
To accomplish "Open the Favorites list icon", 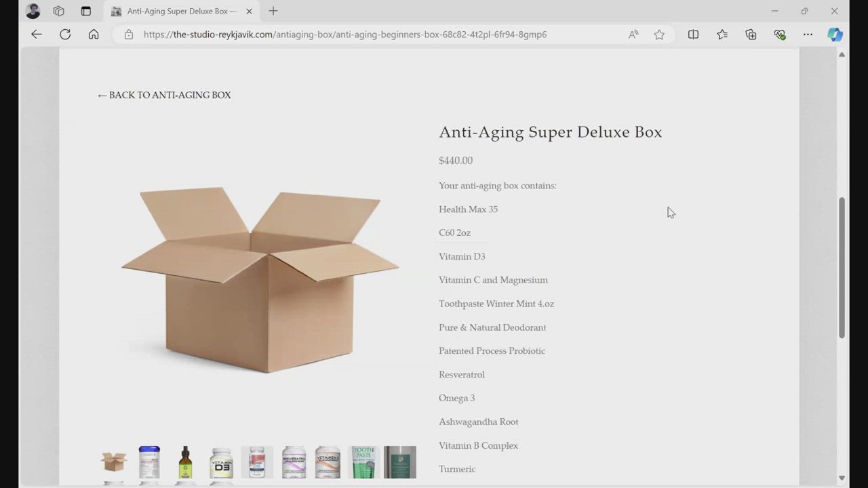I will point(722,35).
